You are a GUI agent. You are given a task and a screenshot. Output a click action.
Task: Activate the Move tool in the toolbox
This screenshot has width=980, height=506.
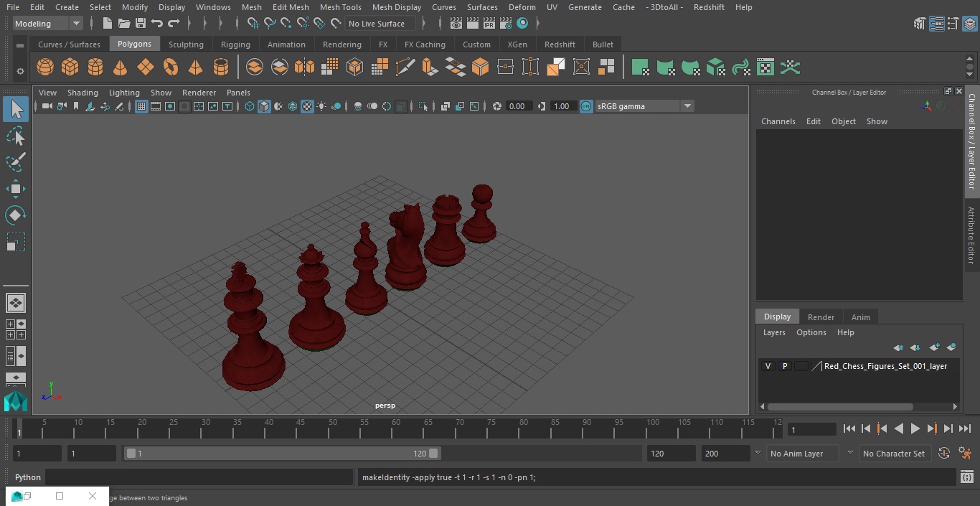click(x=16, y=189)
